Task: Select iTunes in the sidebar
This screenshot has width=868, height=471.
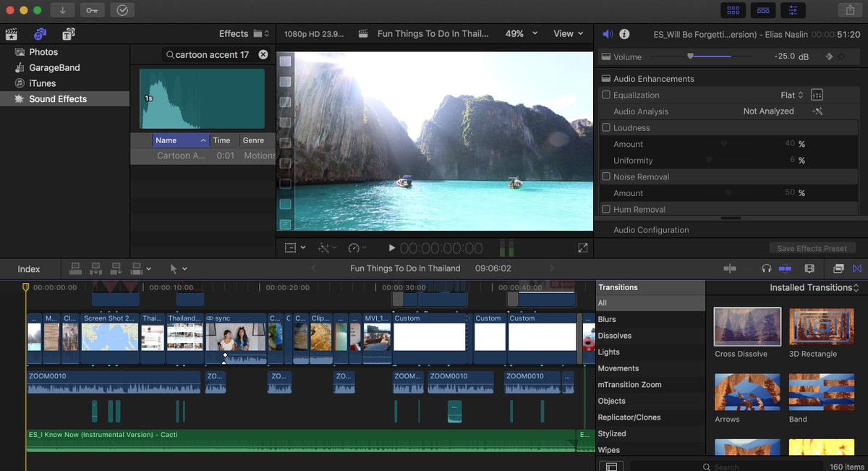Action: click(42, 83)
